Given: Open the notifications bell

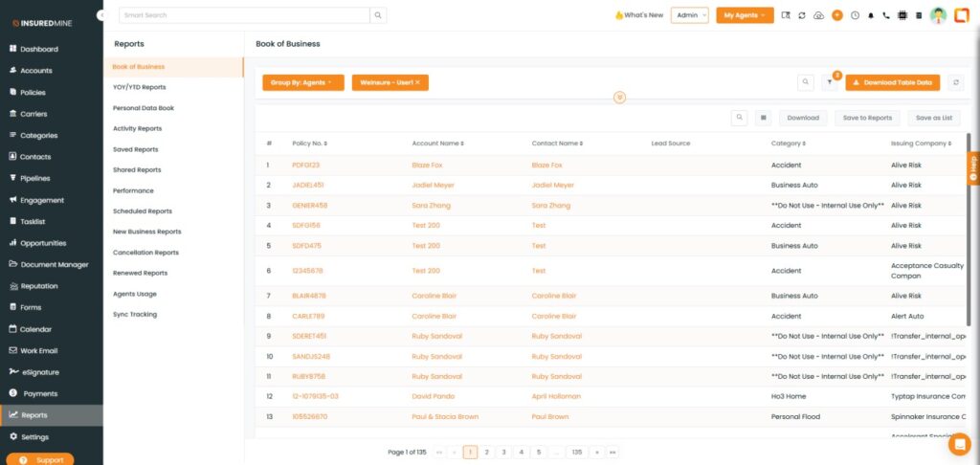Looking at the screenshot, I should click(x=871, y=15).
